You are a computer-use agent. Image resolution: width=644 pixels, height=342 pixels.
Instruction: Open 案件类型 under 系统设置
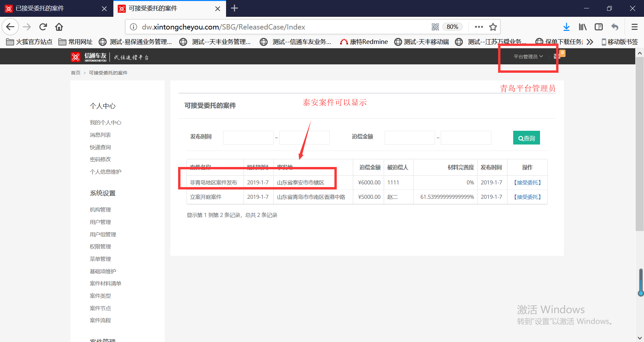tap(100, 296)
